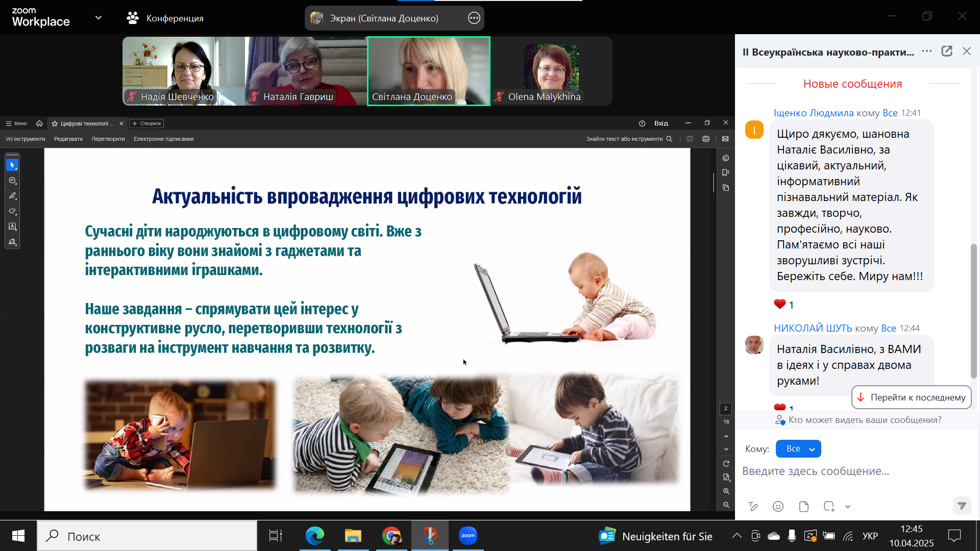Screen dimensions: 980x551
Task: Click the Створити new tab button
Action: tap(147, 123)
